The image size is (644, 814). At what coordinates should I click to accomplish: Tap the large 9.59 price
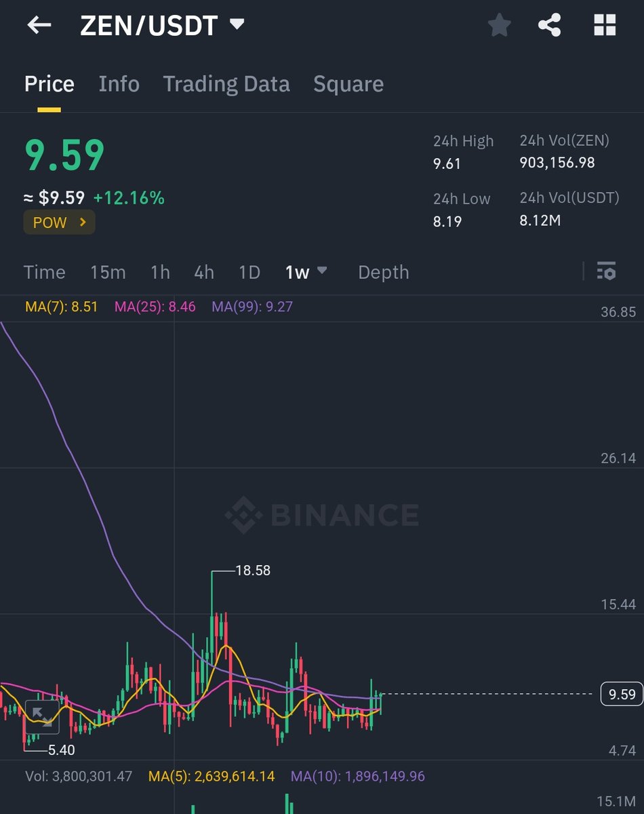(x=65, y=155)
